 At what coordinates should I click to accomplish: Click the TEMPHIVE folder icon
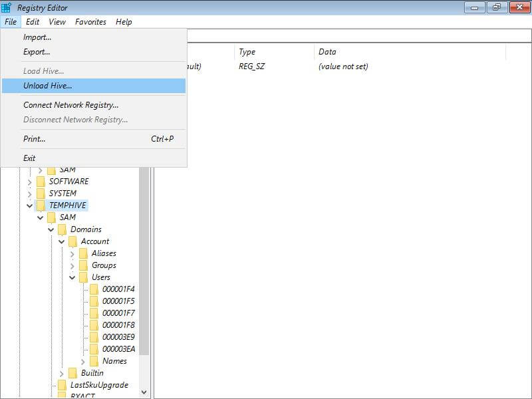click(41, 205)
